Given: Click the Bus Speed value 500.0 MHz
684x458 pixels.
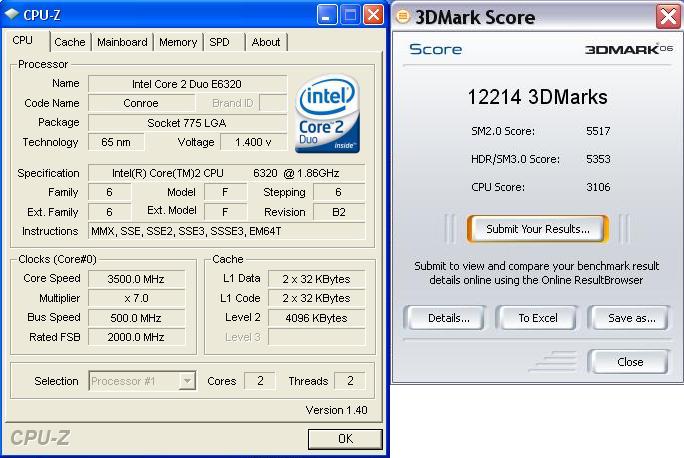Looking at the screenshot, I should (x=136, y=318).
